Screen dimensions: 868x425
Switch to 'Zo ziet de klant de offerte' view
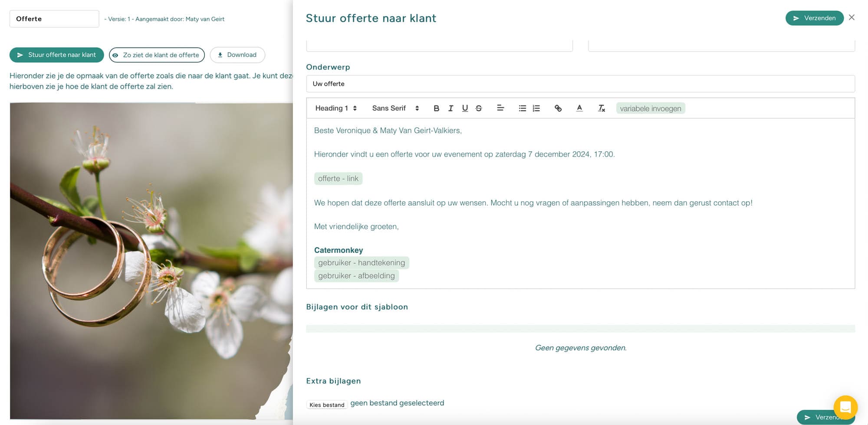157,55
